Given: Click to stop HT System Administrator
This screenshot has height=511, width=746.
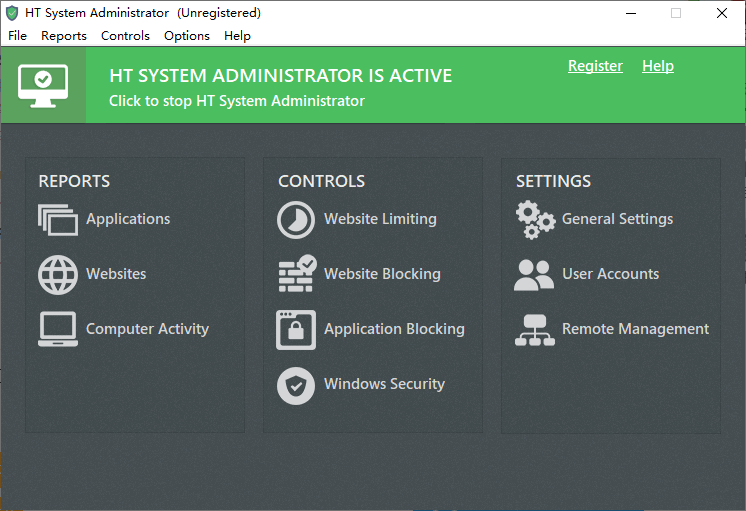Looking at the screenshot, I should pyautogui.click(x=236, y=101).
